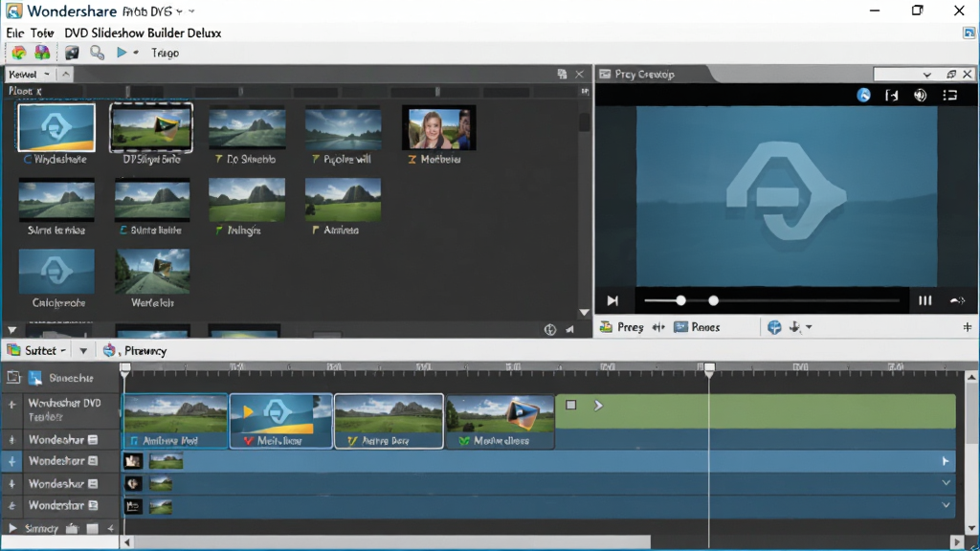Screen dimensions: 980x551
Task: Expand the Wondeshar DVD track plus button
Action: 11,405
